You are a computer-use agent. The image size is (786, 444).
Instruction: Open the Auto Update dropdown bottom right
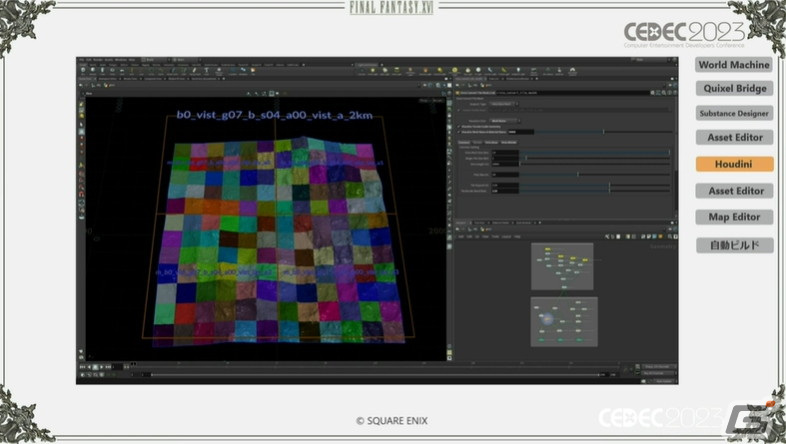pos(664,381)
